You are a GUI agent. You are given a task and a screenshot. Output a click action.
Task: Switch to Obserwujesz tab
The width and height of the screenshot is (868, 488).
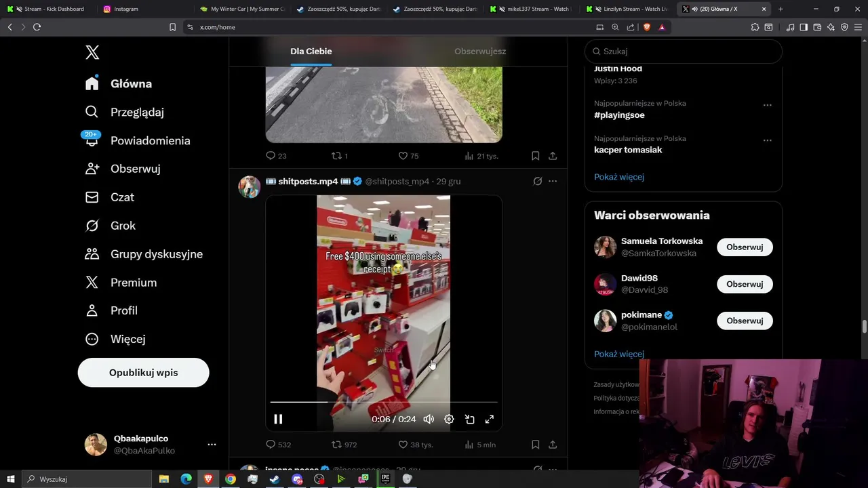(480, 52)
